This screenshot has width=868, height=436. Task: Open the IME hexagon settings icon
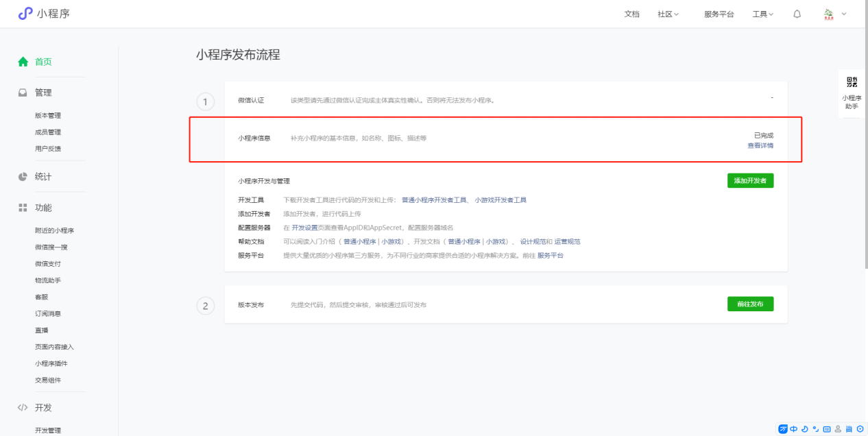point(860,429)
